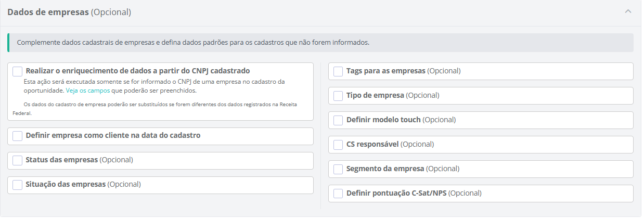Check 'Definir empresa como cliente' checkbox
The width and height of the screenshot is (644, 218).
pos(18,136)
